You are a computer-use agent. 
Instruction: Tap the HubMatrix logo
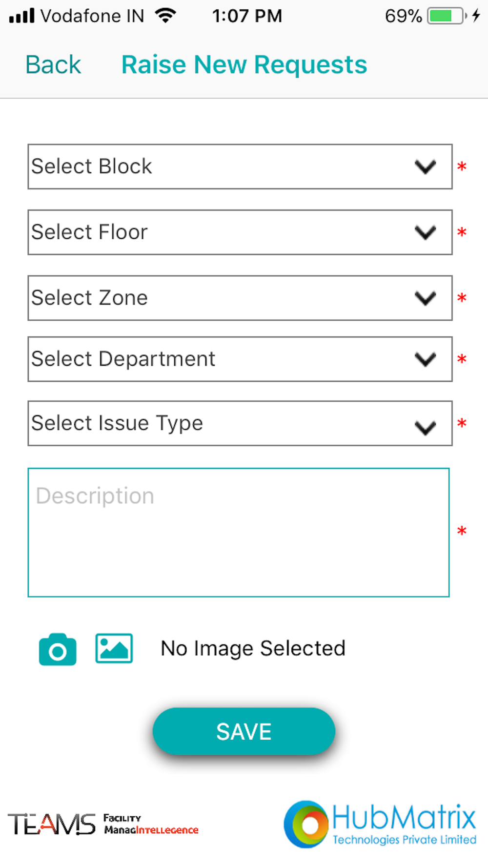coord(380,824)
